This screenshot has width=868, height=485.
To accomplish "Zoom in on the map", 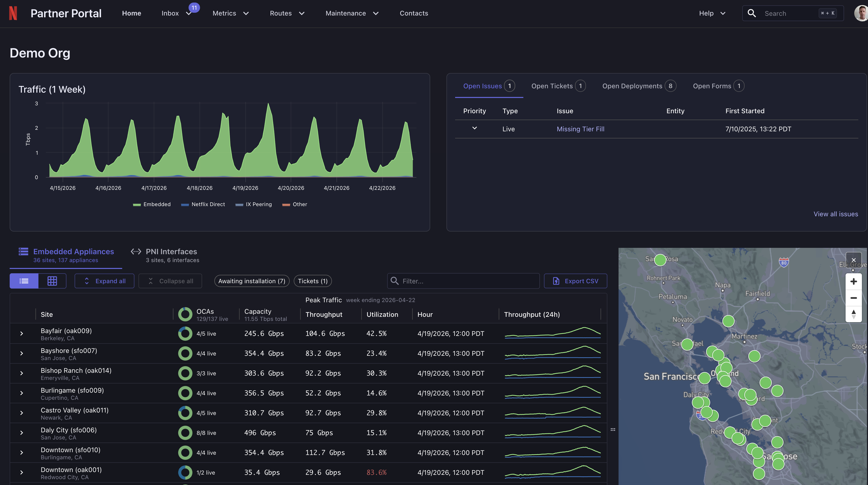I will coord(853,281).
